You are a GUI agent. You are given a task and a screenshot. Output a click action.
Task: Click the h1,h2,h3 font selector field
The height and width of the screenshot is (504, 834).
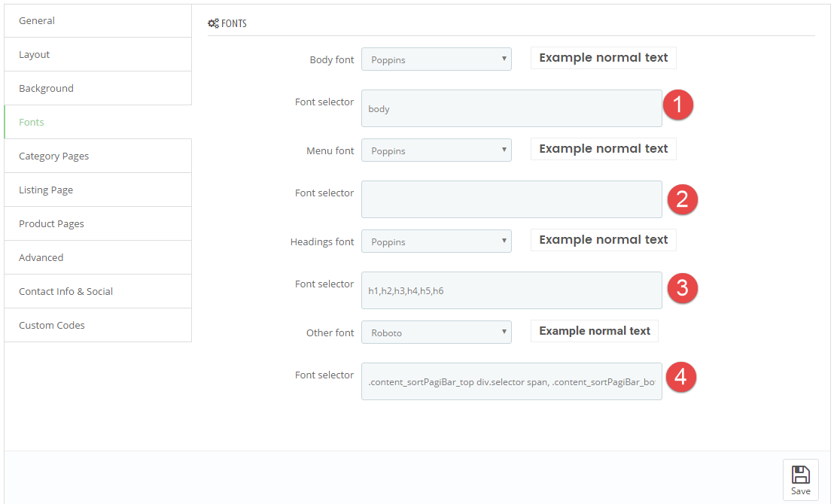point(512,290)
